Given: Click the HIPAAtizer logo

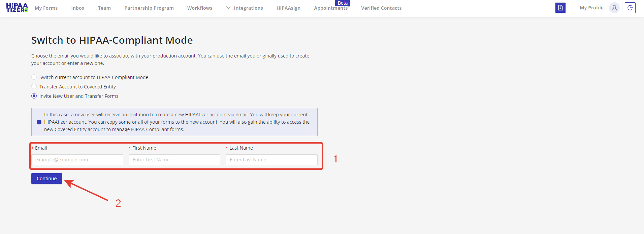Looking at the screenshot, I should (x=17, y=8).
